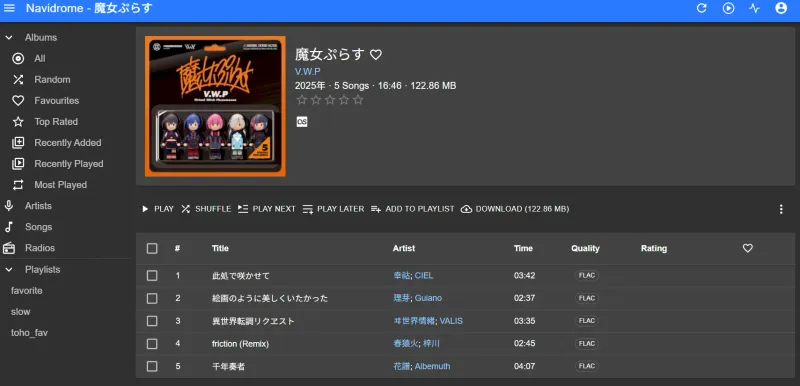
Task: Select all songs with header checkbox
Action: click(152, 248)
